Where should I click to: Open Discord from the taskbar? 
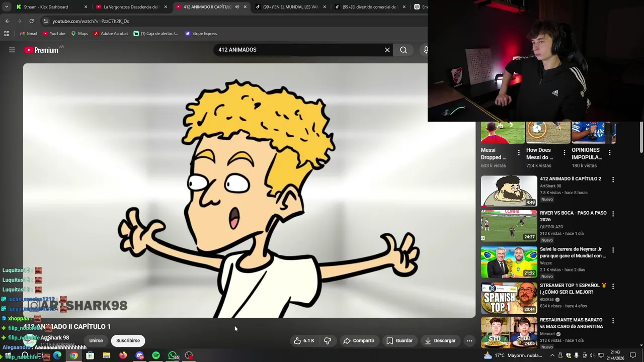[x=139, y=355]
